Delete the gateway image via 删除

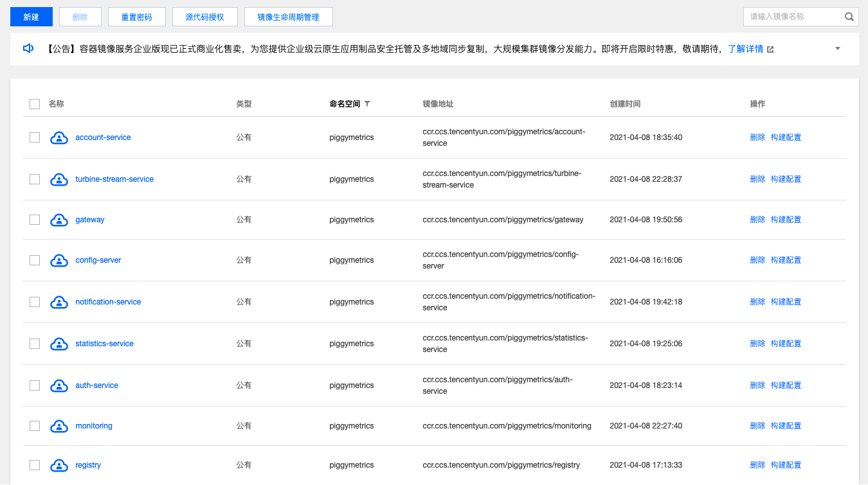pyautogui.click(x=757, y=220)
